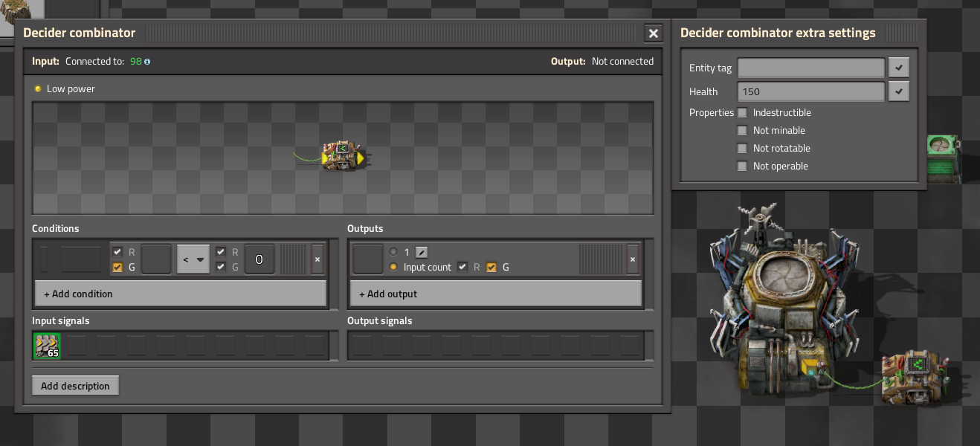
Task: Click the 'Output signals' heading
Action: point(379,321)
